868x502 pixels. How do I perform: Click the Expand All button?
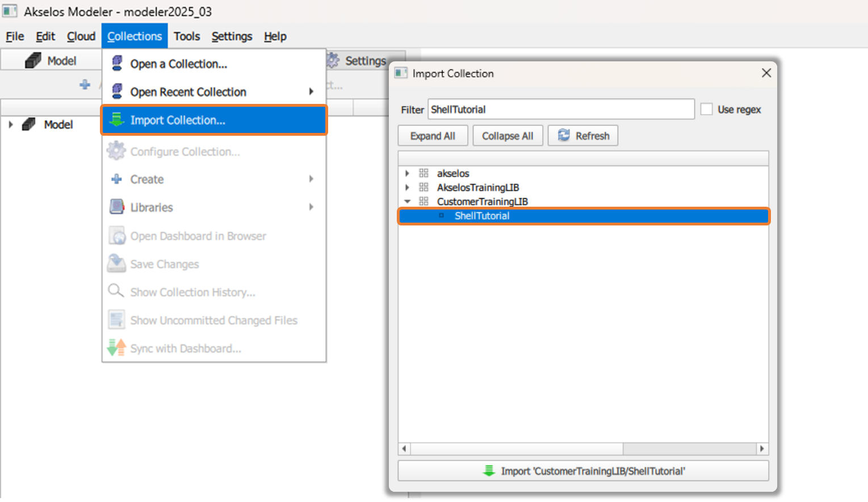point(433,136)
